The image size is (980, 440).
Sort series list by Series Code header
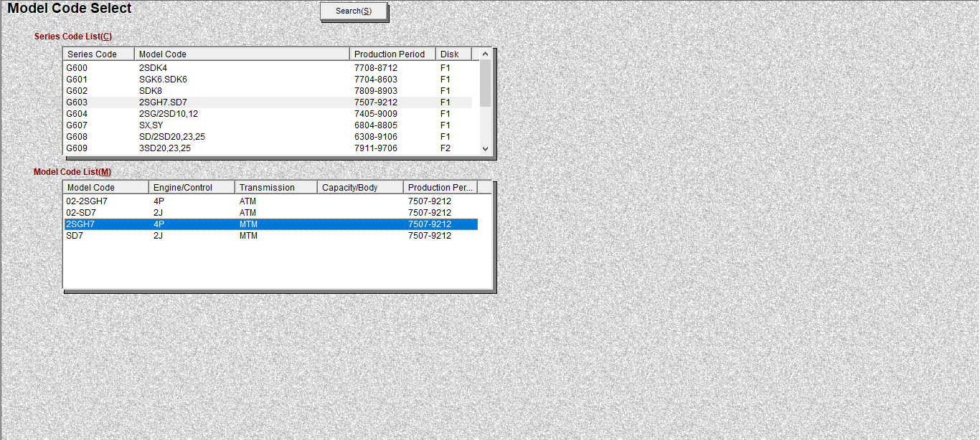coord(98,54)
